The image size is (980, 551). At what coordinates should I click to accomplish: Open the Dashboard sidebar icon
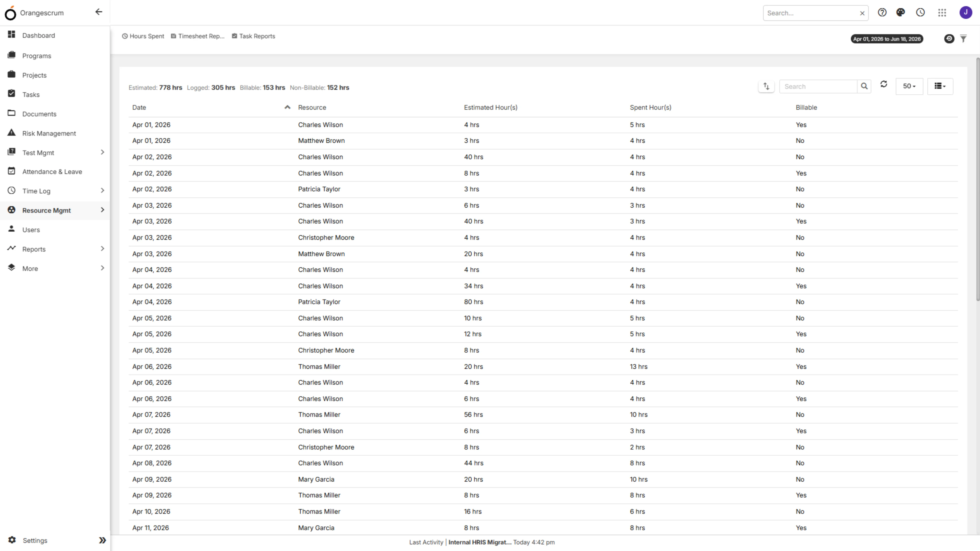[x=11, y=35]
